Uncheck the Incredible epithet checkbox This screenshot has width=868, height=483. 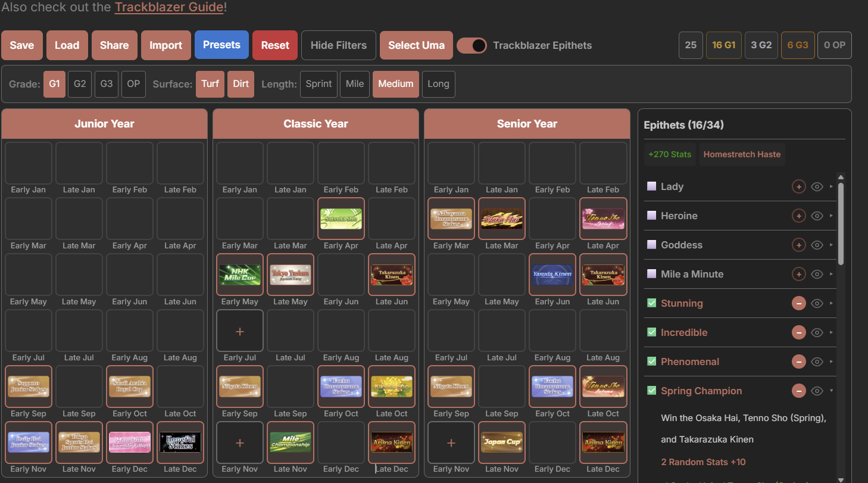[651, 332]
